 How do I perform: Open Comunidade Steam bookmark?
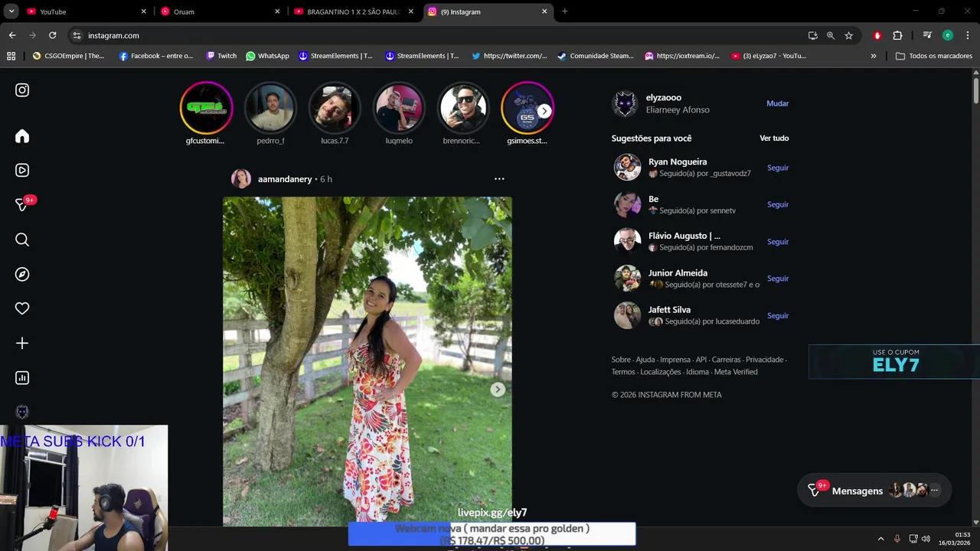pos(595,56)
